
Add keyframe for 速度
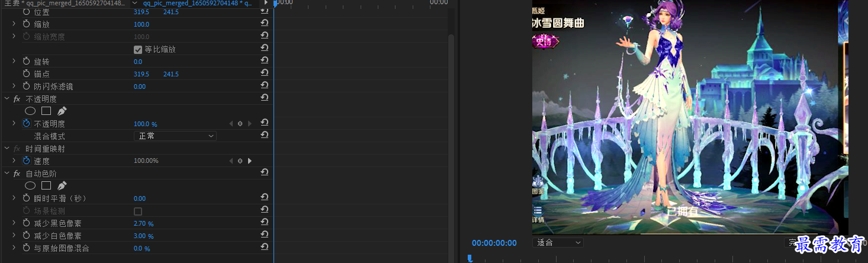click(x=240, y=161)
